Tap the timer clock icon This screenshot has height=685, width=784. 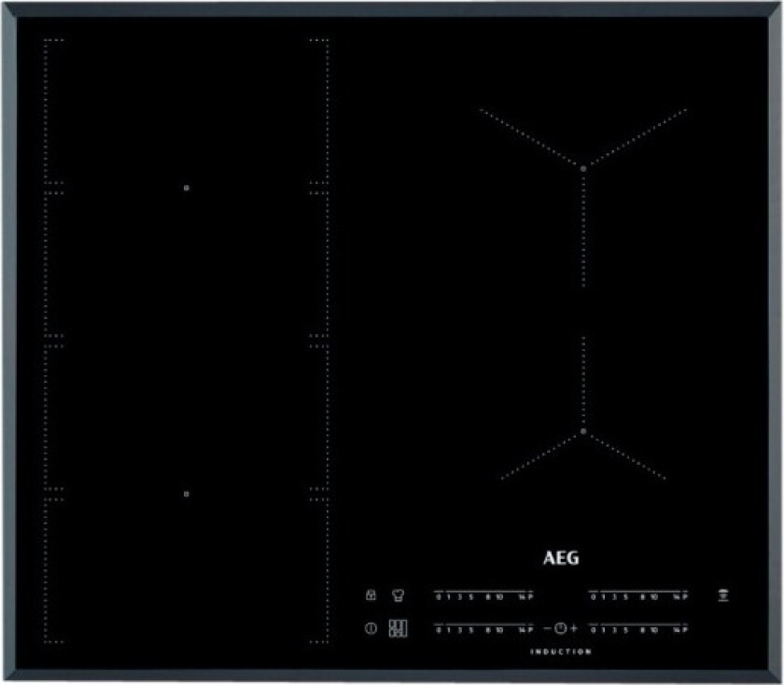click(x=560, y=628)
